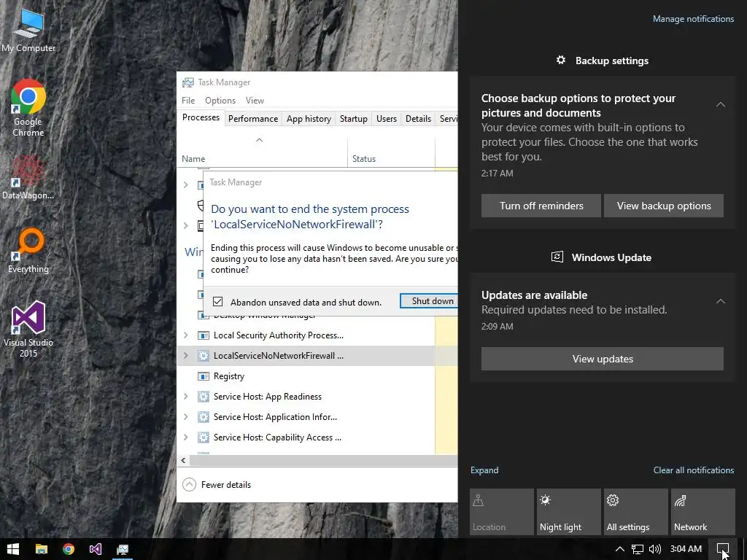Open the volume control tray icon
Viewport: 747px width, 560px height.
click(x=655, y=549)
